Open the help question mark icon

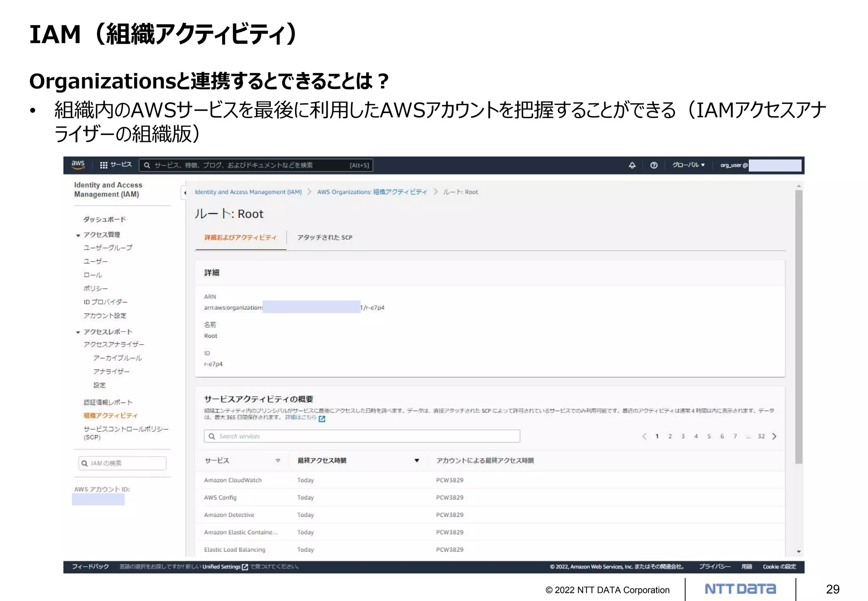[x=654, y=165]
